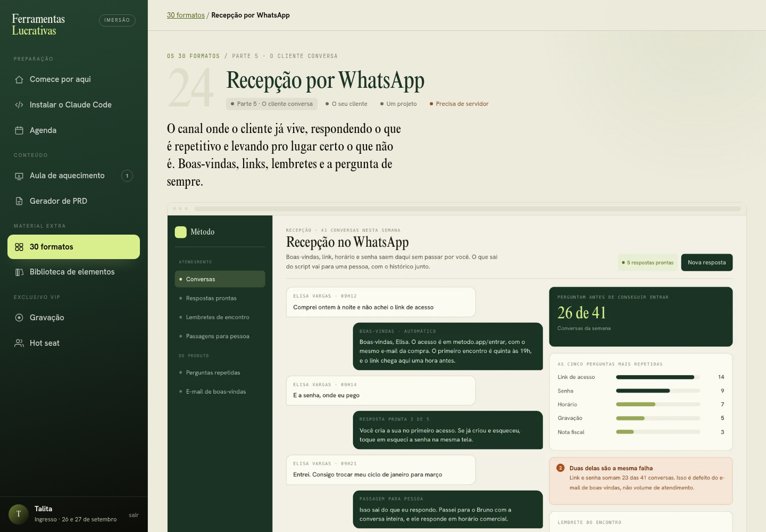Image resolution: width=766 pixels, height=532 pixels.
Task: Click the 30 formatos breadcrumb link
Action: point(186,15)
